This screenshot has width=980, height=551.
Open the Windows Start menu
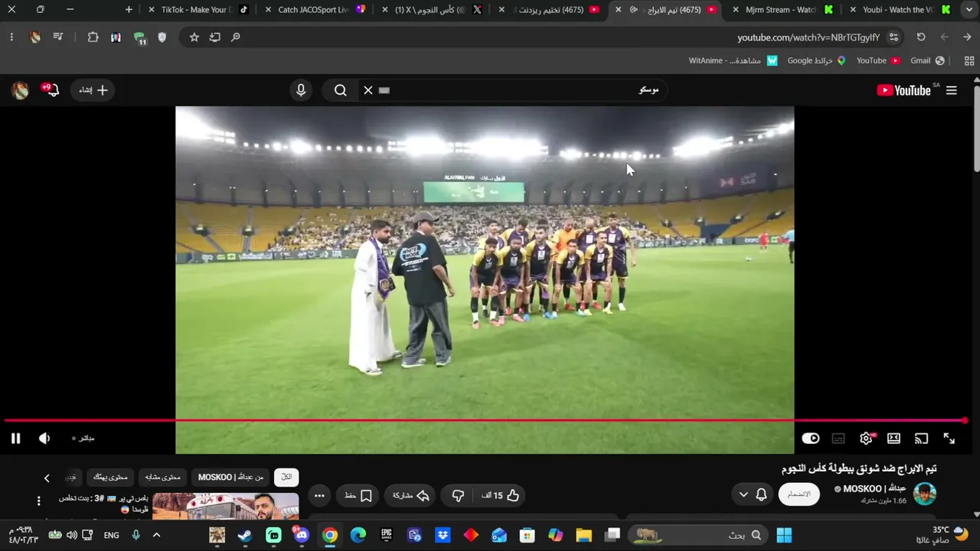[x=784, y=535]
